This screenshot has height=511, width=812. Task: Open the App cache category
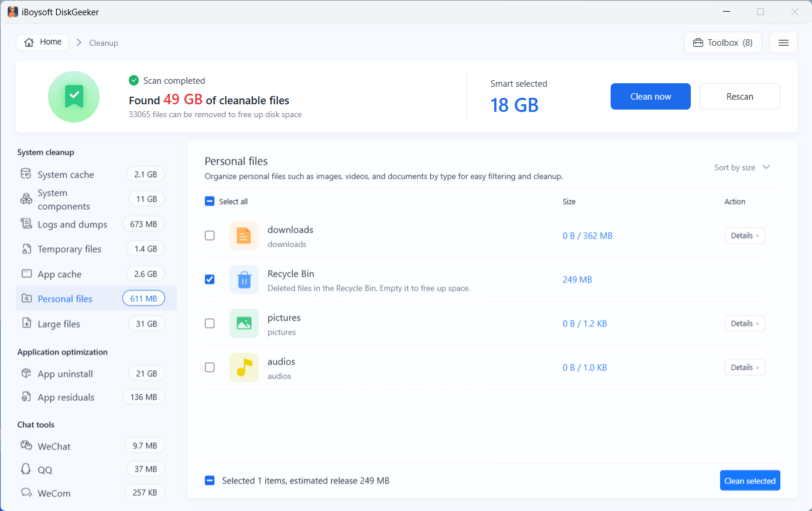(96, 274)
